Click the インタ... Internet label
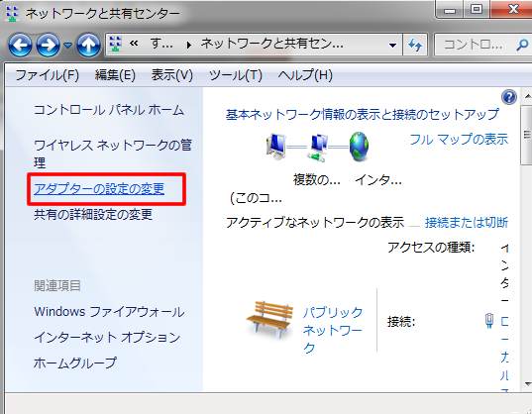 tap(378, 179)
